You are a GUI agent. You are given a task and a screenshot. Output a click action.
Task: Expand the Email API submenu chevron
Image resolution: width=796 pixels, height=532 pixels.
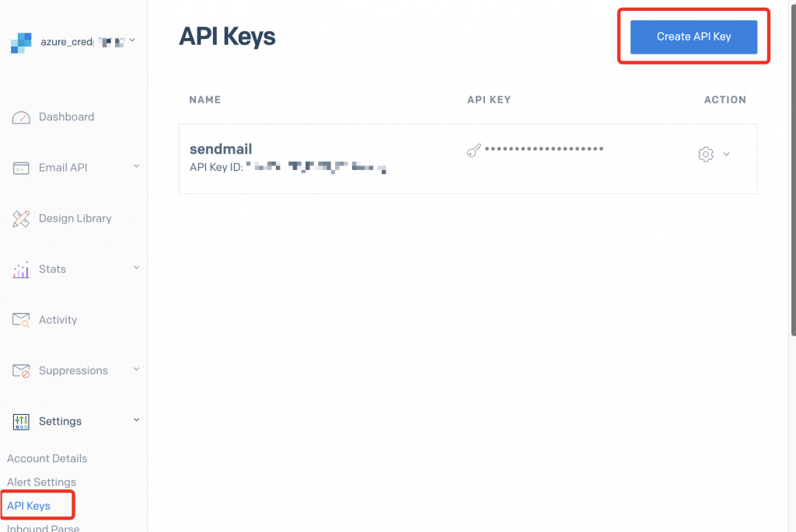[136, 166]
